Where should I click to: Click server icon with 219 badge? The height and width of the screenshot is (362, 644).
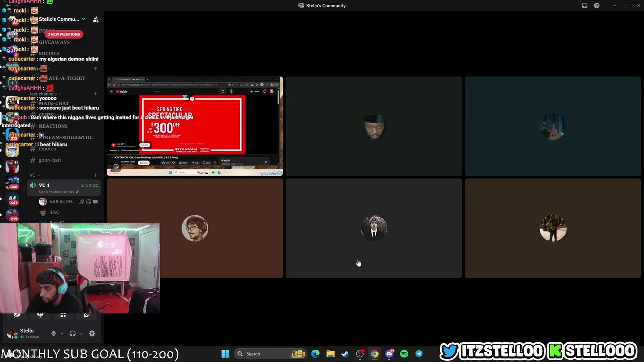12,214
